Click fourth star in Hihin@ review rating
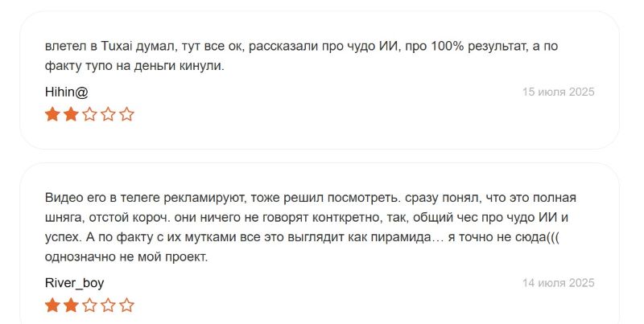This screenshot has width=644, height=324. tap(108, 114)
